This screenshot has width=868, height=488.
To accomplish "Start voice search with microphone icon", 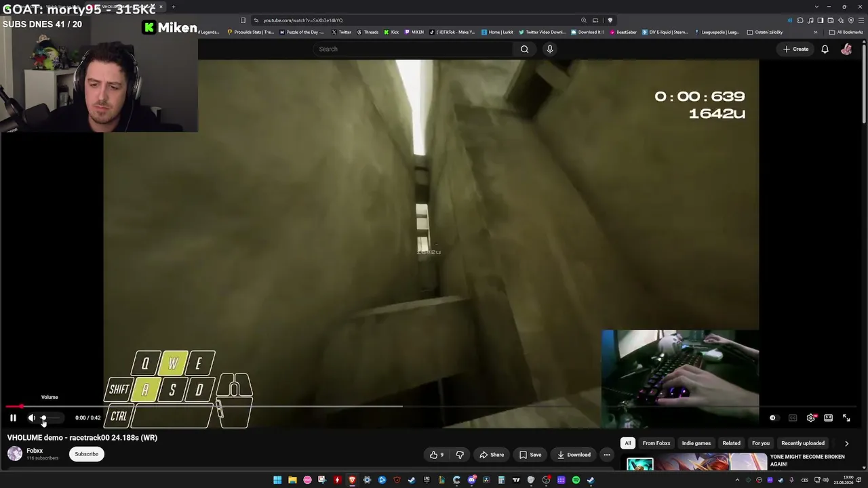I will [550, 49].
